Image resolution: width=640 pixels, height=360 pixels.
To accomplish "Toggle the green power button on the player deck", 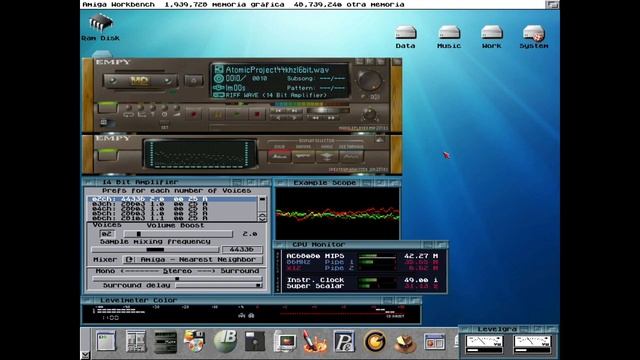I will 107,107.
